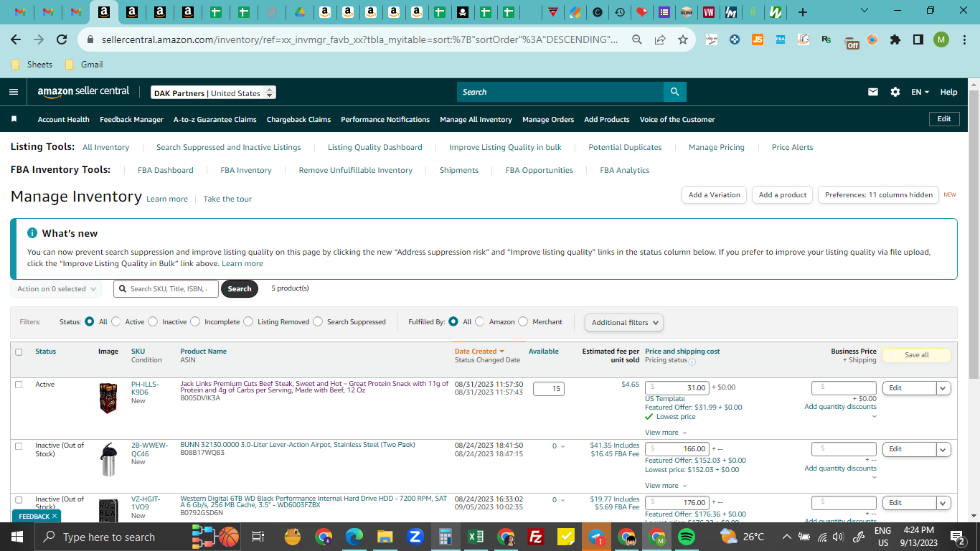This screenshot has width=980, height=551.
Task: Open the Chrome profile avatar M
Action: (x=941, y=39)
